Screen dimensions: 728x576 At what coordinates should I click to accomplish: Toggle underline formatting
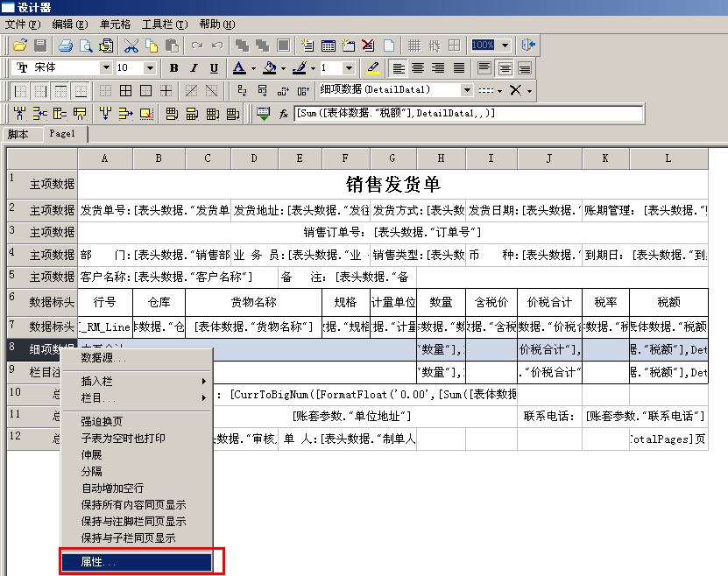[214, 68]
